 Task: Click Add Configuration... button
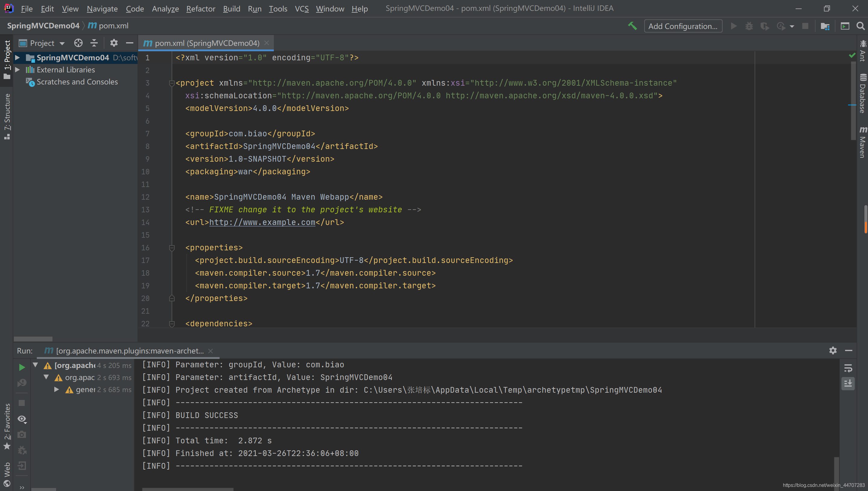point(683,26)
